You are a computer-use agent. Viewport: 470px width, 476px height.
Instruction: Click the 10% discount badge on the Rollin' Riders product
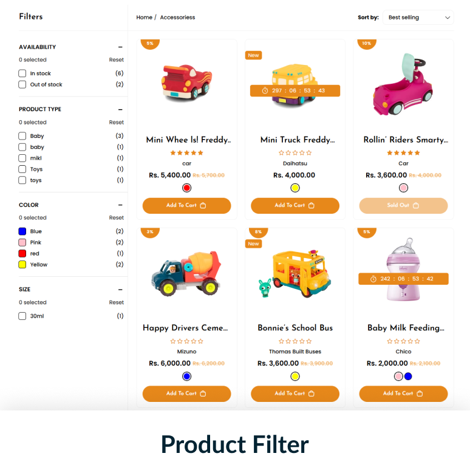[367, 44]
